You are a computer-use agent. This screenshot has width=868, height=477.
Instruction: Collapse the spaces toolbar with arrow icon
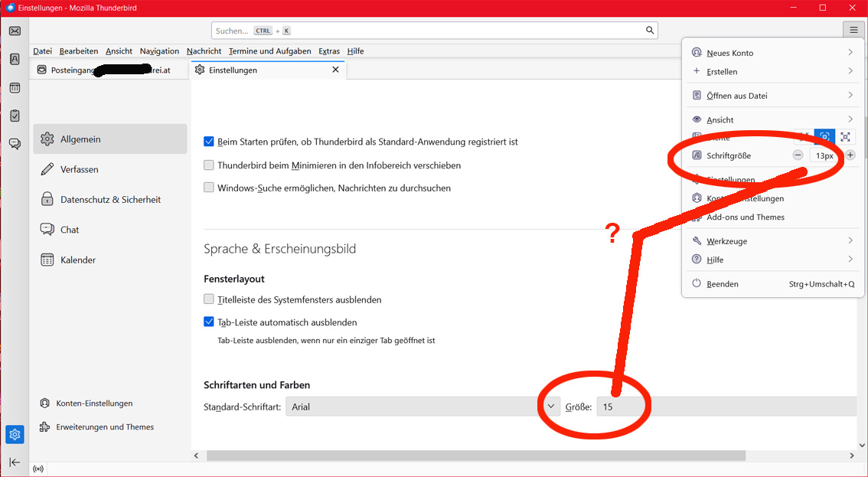[x=15, y=462]
